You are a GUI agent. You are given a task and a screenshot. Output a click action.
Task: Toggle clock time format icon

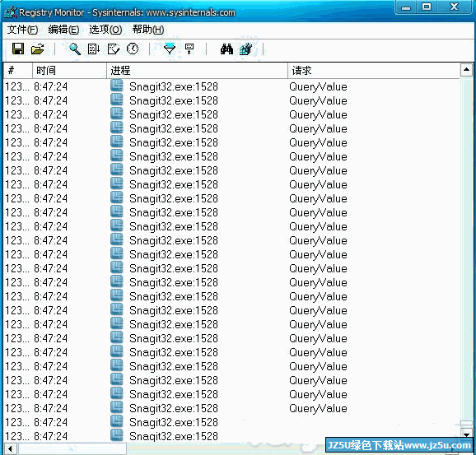[x=133, y=49]
